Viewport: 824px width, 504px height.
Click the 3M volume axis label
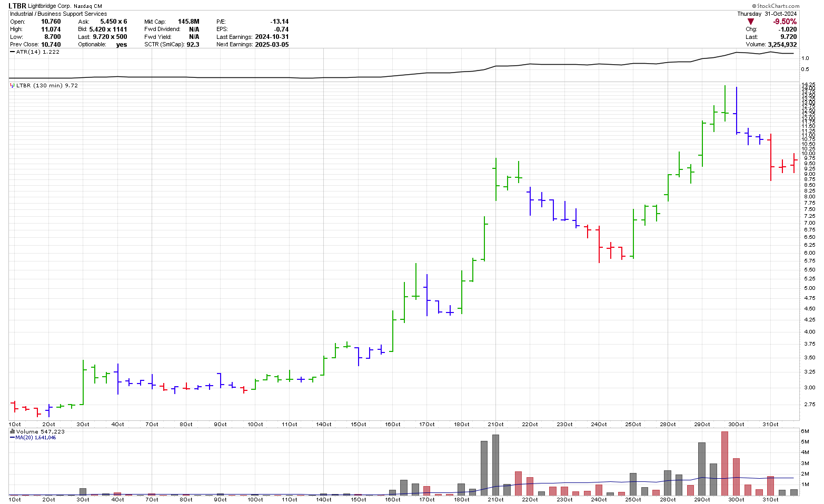click(805, 463)
